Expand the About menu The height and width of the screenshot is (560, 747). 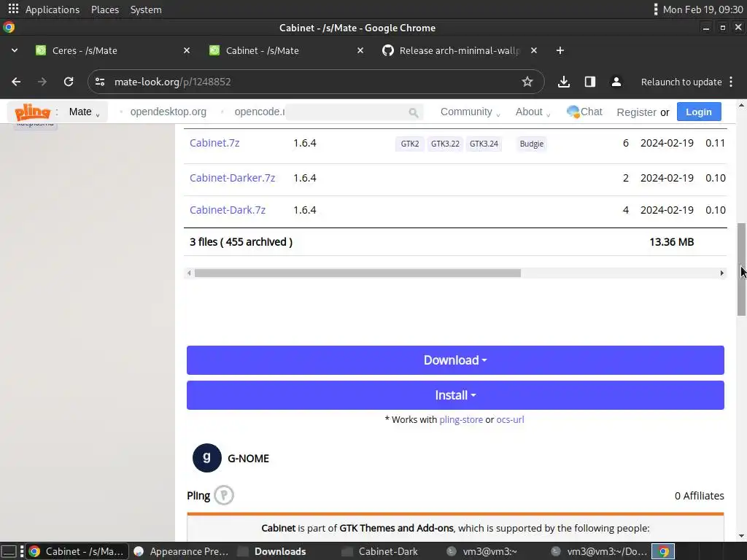coord(533,112)
